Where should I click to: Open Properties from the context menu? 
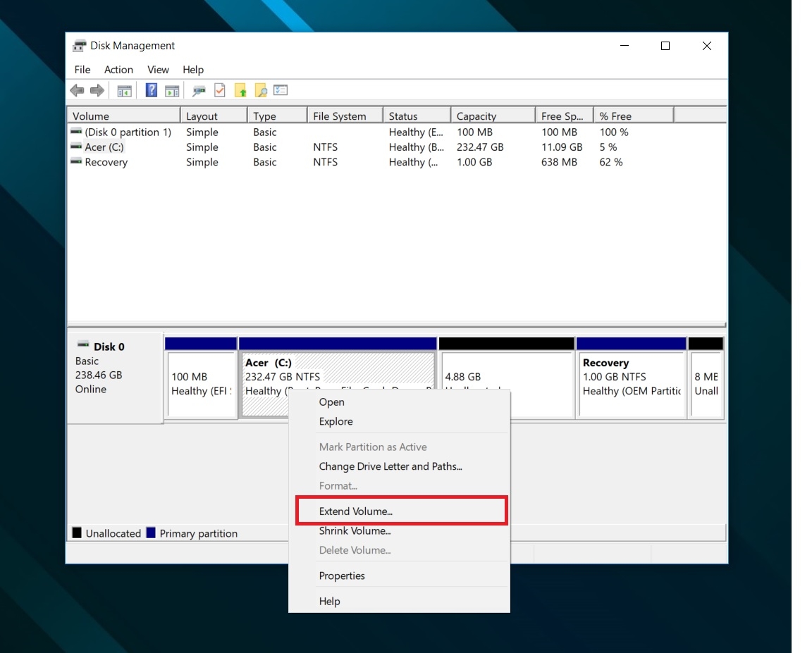click(342, 576)
